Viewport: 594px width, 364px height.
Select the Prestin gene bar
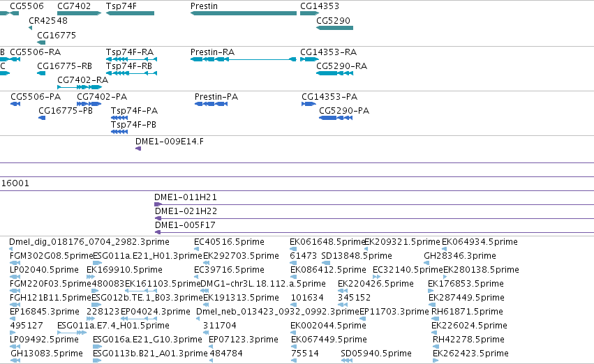[x=244, y=13]
